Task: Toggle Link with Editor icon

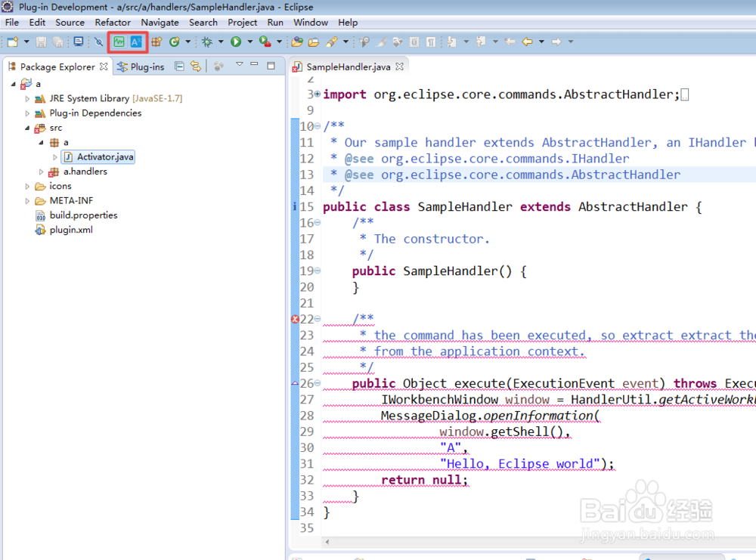Action: click(x=195, y=66)
